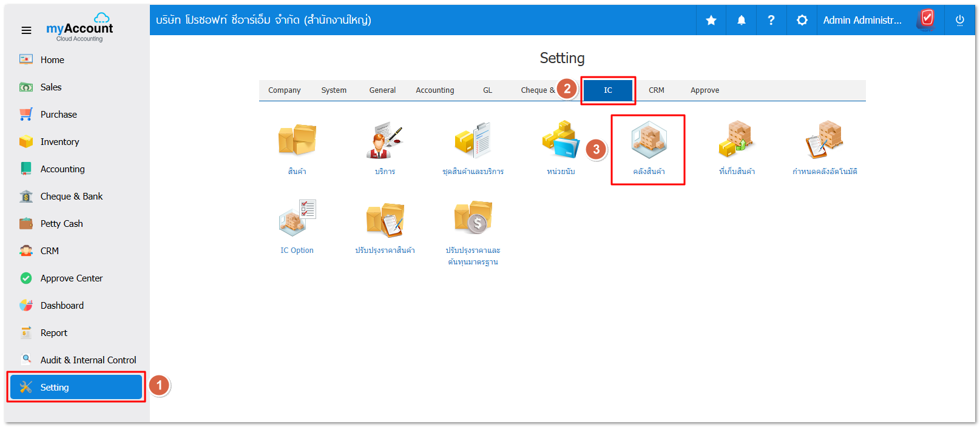
Task: Open Inventory in the sidebar
Action: click(x=59, y=142)
